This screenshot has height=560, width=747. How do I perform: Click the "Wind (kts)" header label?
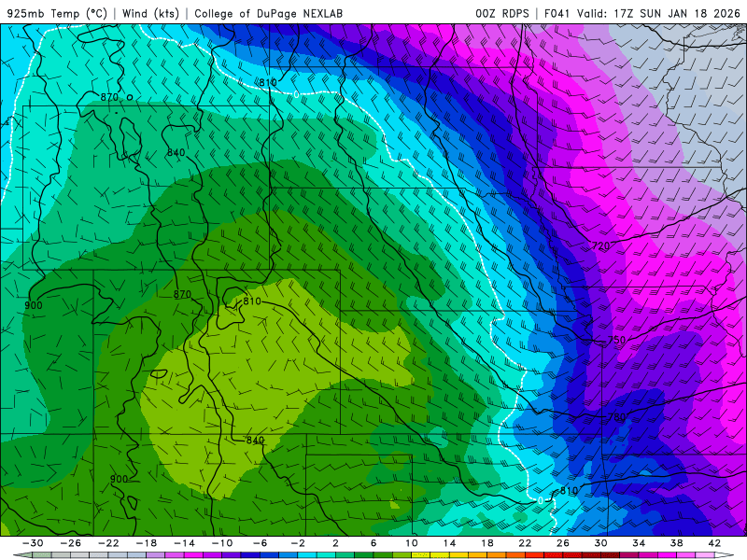[x=150, y=13]
